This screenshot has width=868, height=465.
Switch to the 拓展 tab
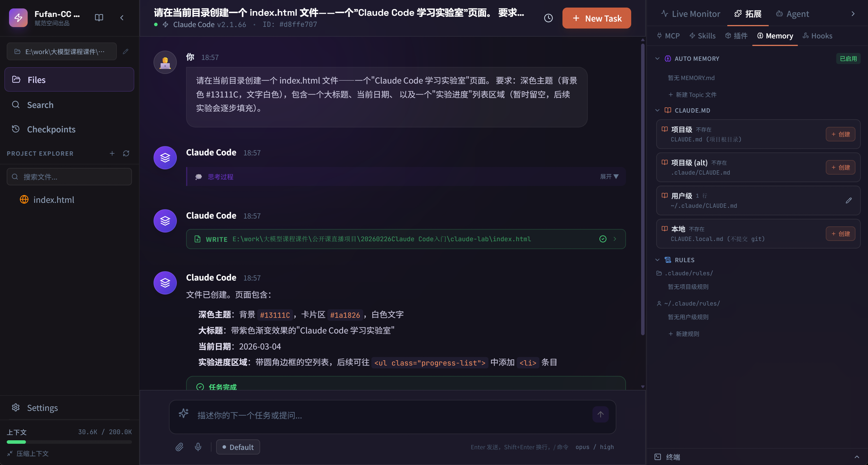[x=748, y=13]
